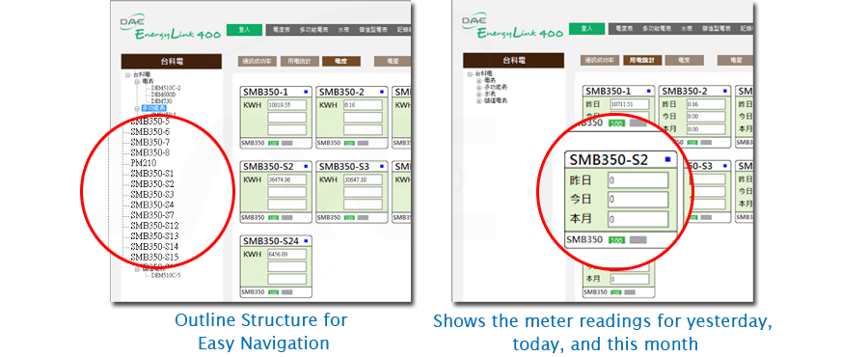
Task: Click 今日 field in enlarged SMB350-S2 card
Action: point(637,200)
